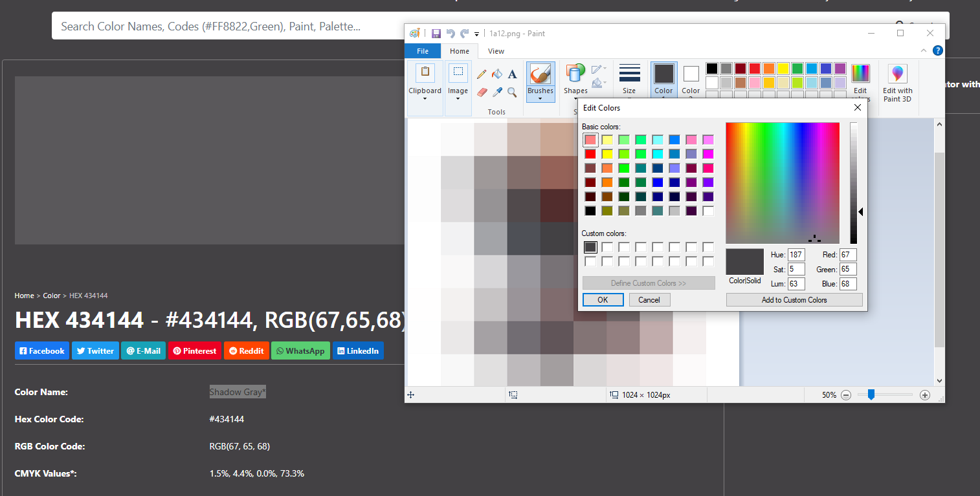Expand the Clipboard dropdown arrow
This screenshot has width=980, height=496.
tap(425, 99)
